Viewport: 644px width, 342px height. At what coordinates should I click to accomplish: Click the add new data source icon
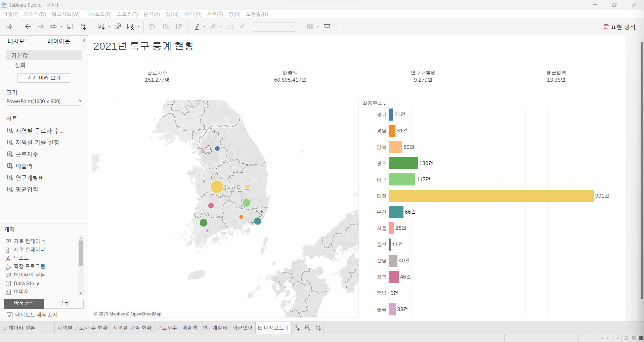pyautogui.click(x=83, y=27)
